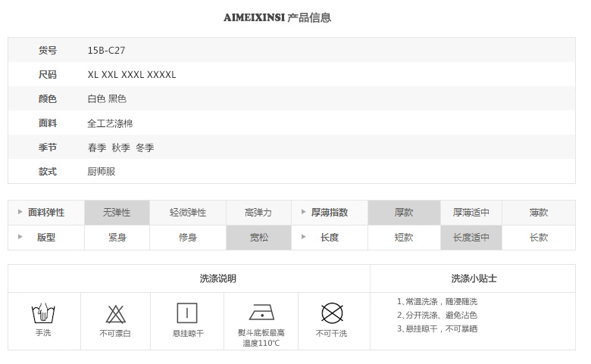Click tip 3: 悬挂晾干，不可暴晒
Viewport: 591px width, 364px height.
[x=437, y=328]
